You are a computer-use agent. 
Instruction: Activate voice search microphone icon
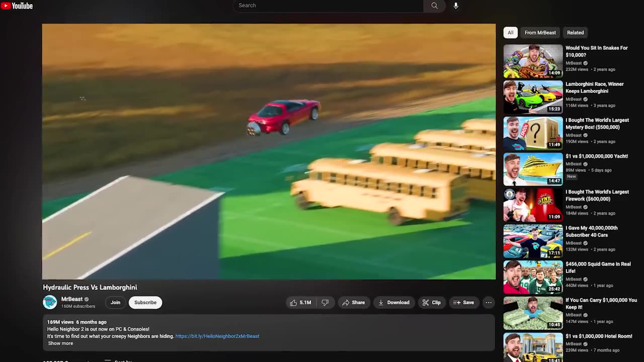click(456, 6)
